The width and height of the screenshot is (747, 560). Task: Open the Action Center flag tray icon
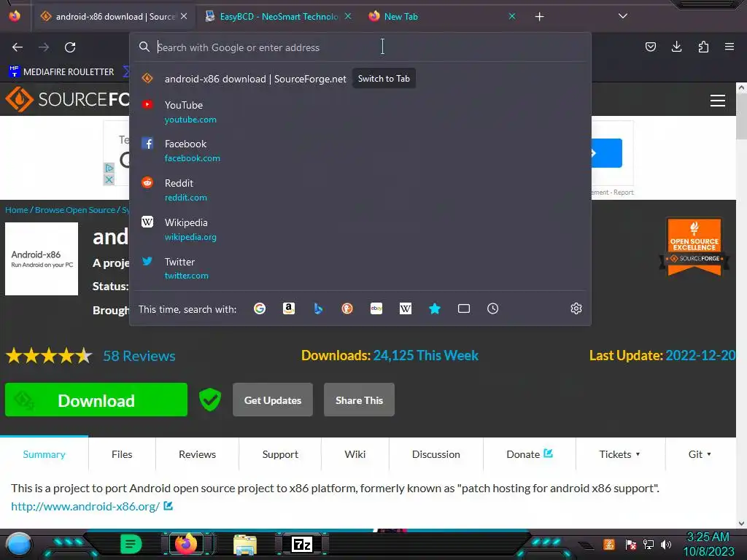click(x=631, y=544)
